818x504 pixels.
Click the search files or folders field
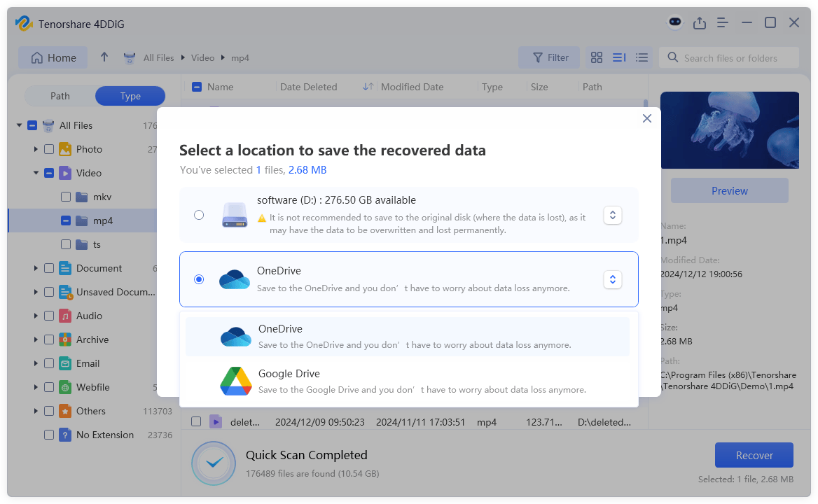(x=730, y=57)
